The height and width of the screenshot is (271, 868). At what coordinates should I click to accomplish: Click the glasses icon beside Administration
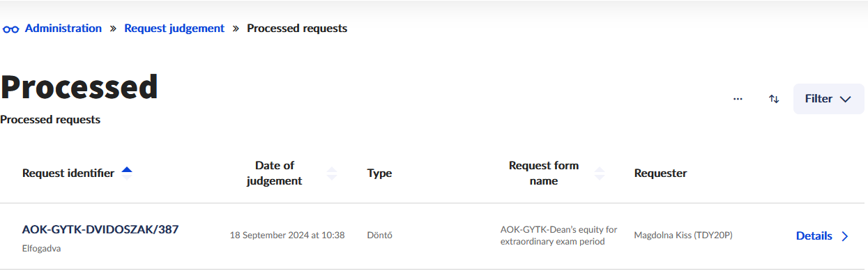click(x=10, y=29)
